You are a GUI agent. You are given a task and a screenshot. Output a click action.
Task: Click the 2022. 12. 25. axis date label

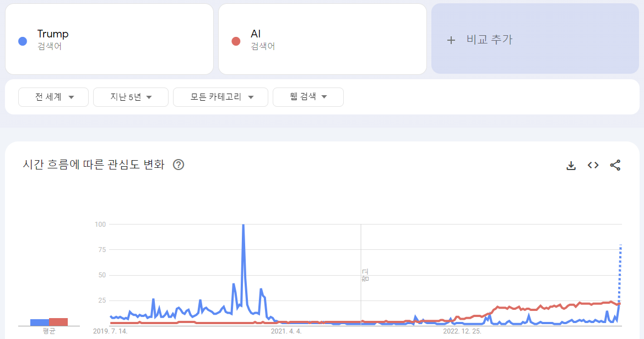(462, 331)
